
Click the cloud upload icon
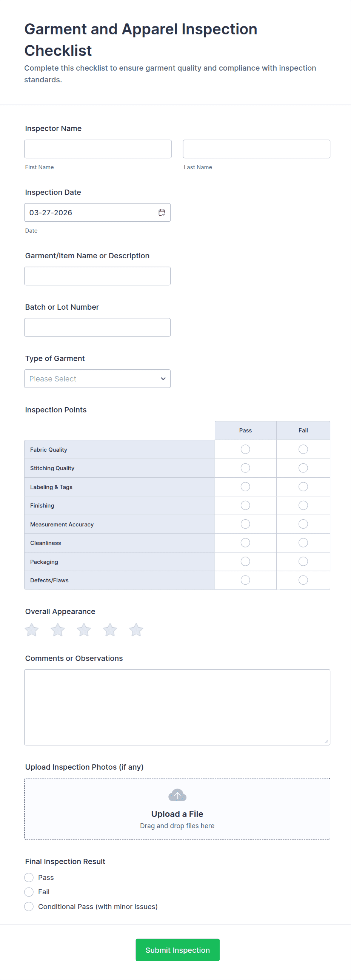pos(177,795)
